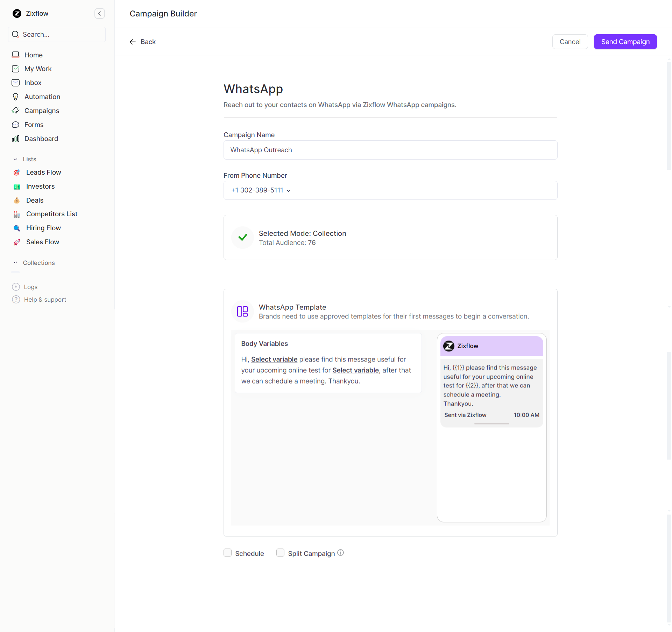The height and width of the screenshot is (632, 672).
Task: Open Help & support
Action: [x=45, y=300]
